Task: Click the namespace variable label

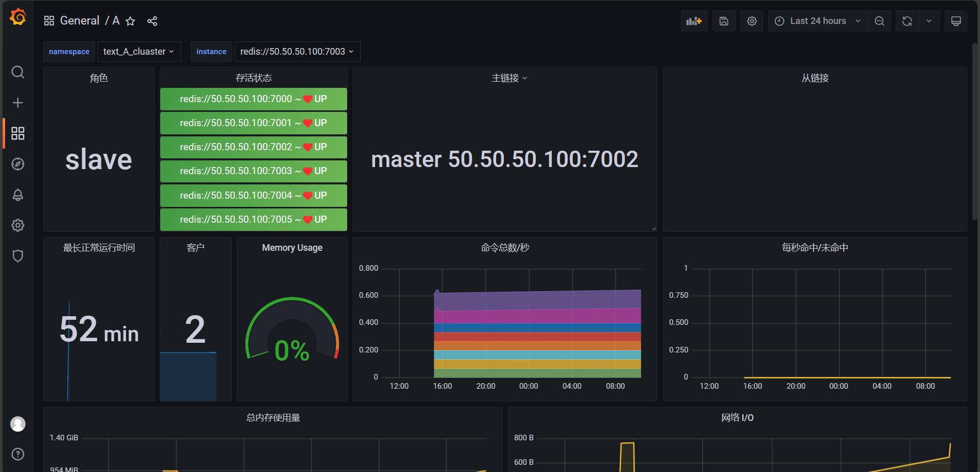Action: point(69,52)
